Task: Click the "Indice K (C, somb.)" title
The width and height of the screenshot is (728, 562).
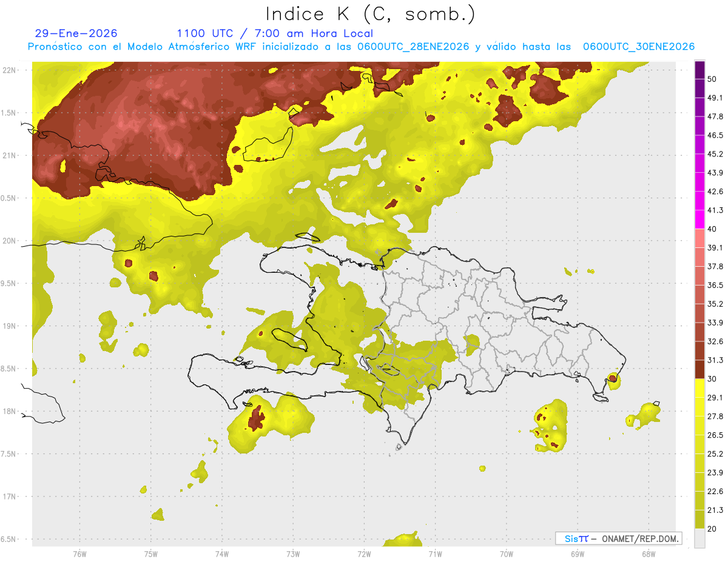Action: point(371,13)
